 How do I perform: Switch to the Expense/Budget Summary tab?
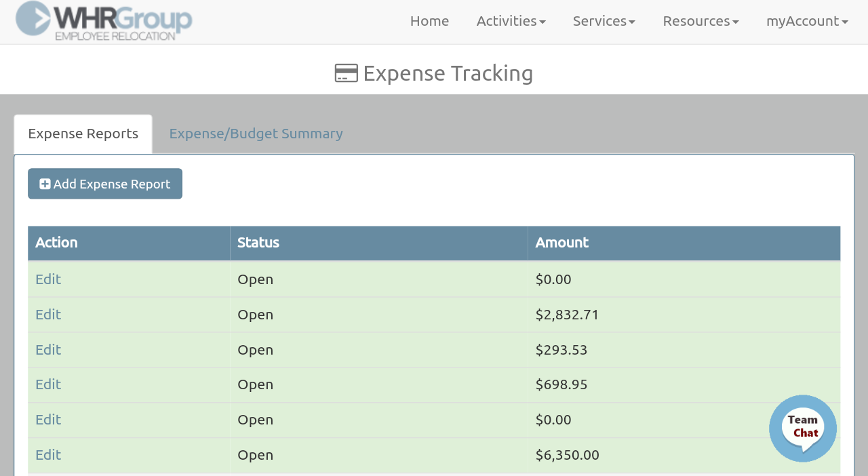tap(256, 134)
